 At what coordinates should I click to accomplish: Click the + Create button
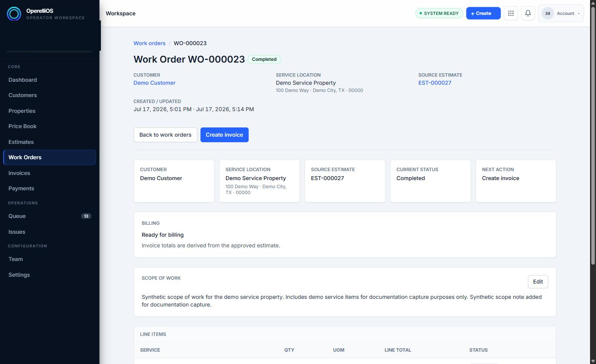coord(483,13)
